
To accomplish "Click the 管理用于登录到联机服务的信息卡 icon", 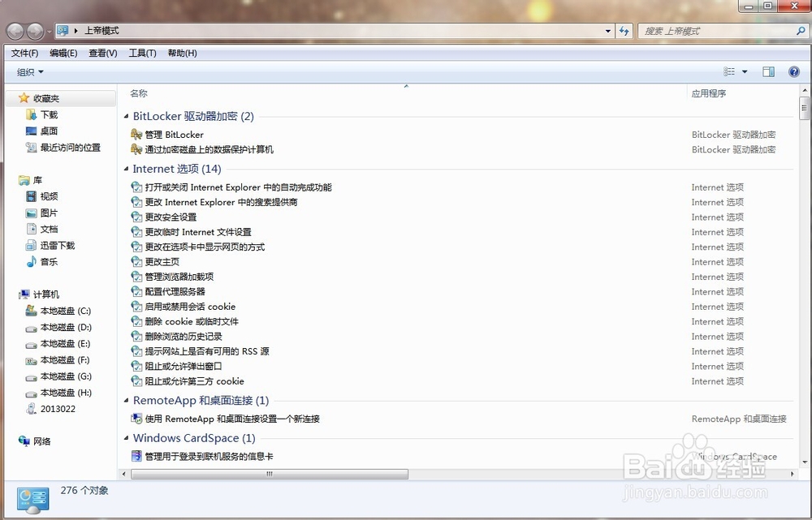I will point(136,457).
